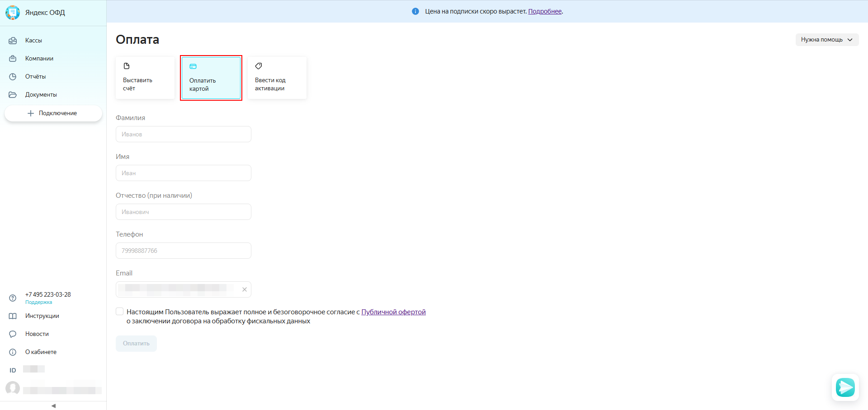The width and height of the screenshot is (868, 410).
Task: Click the Яндекс ОФД logo icon
Action: [x=13, y=13]
